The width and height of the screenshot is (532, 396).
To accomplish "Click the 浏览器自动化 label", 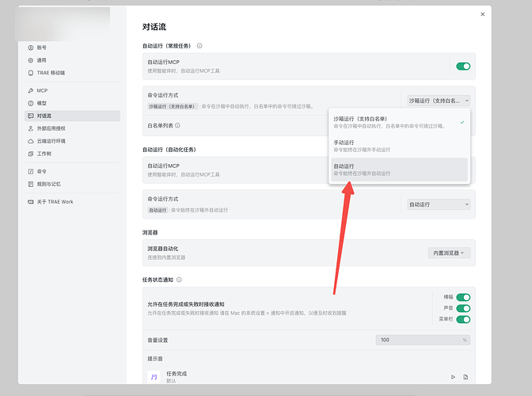I will coord(162,249).
